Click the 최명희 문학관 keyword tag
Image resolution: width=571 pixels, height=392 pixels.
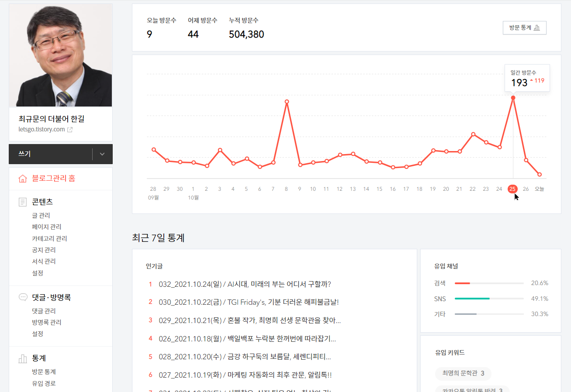(463, 374)
